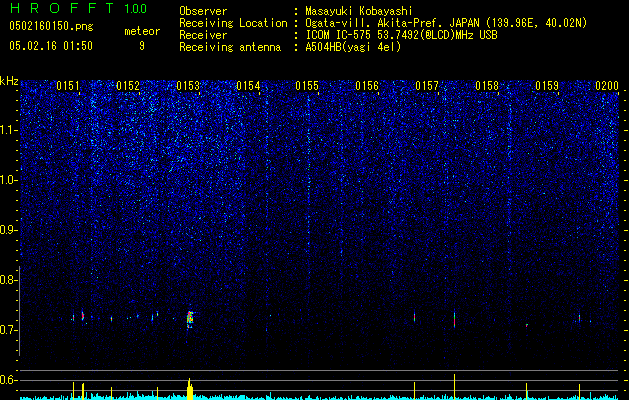
Task: Click the 0153 time marker
Action: click(188, 86)
